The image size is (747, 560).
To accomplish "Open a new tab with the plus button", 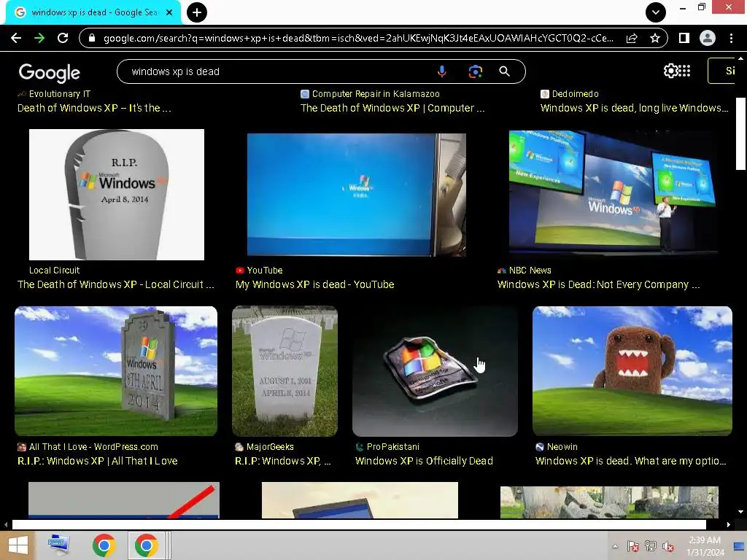I will 197,12.
